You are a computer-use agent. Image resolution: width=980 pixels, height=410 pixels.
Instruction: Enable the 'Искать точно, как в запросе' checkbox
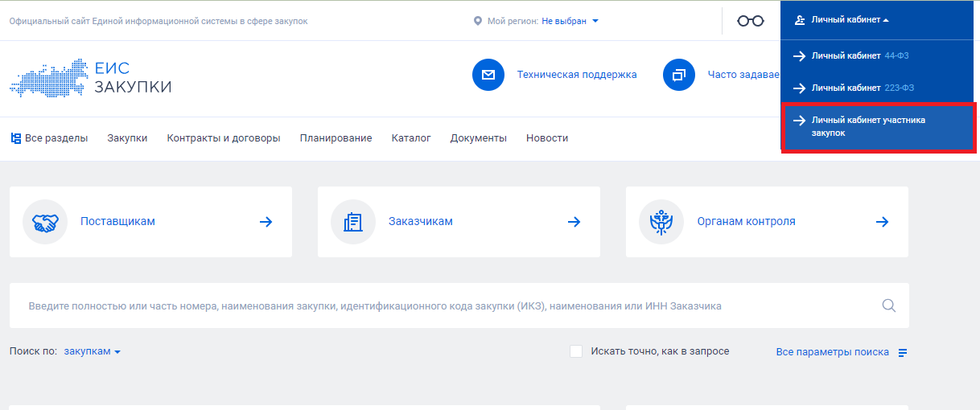576,351
